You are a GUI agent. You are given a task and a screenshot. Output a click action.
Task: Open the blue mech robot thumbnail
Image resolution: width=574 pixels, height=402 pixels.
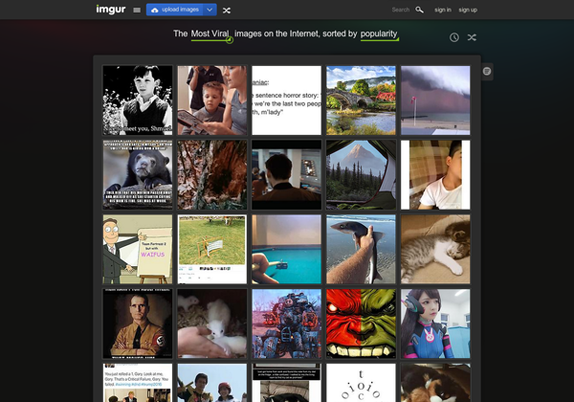pos(286,324)
